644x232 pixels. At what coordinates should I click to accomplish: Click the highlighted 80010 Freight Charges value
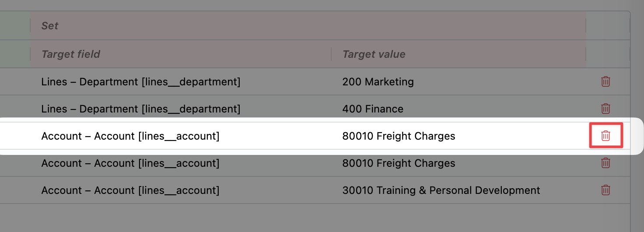point(399,136)
